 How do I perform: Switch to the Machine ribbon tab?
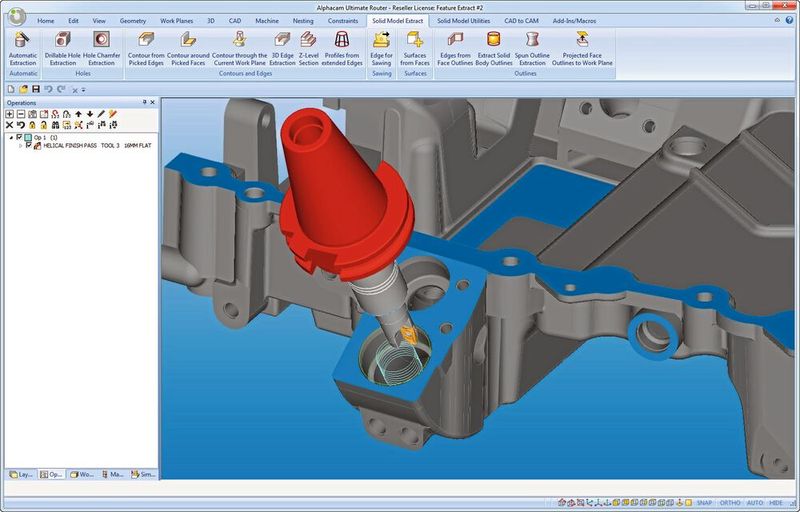click(267, 21)
